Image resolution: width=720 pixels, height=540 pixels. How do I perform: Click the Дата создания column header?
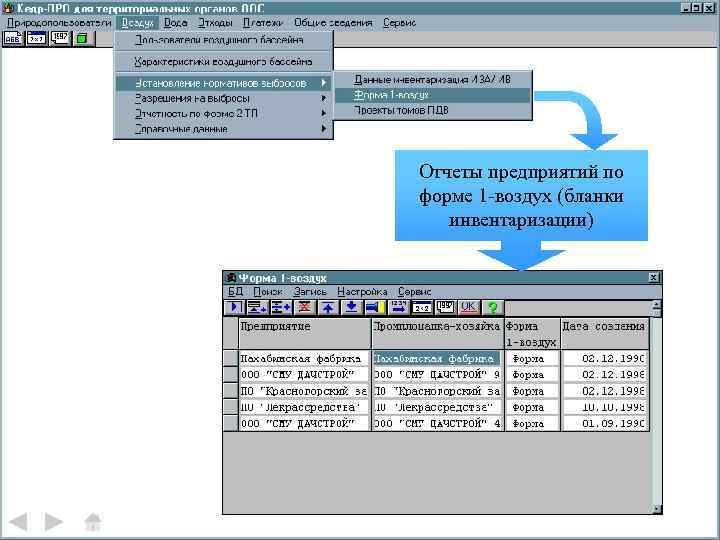(x=605, y=333)
